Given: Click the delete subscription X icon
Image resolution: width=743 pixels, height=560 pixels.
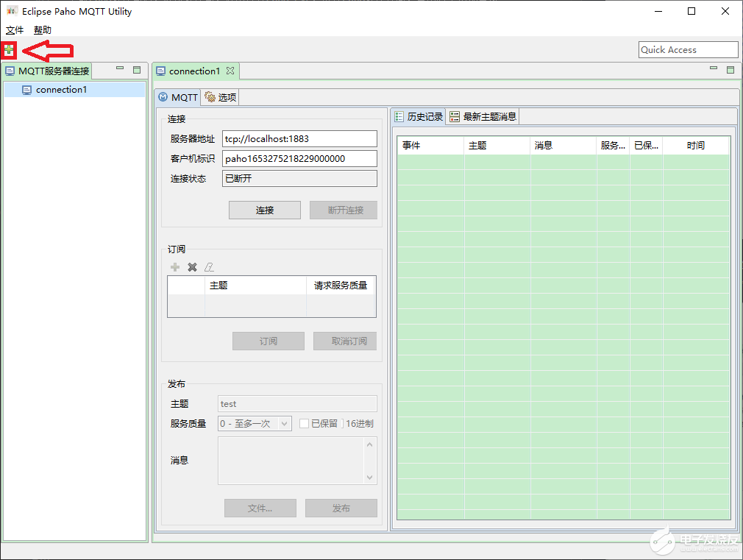Looking at the screenshot, I should pyautogui.click(x=192, y=267).
